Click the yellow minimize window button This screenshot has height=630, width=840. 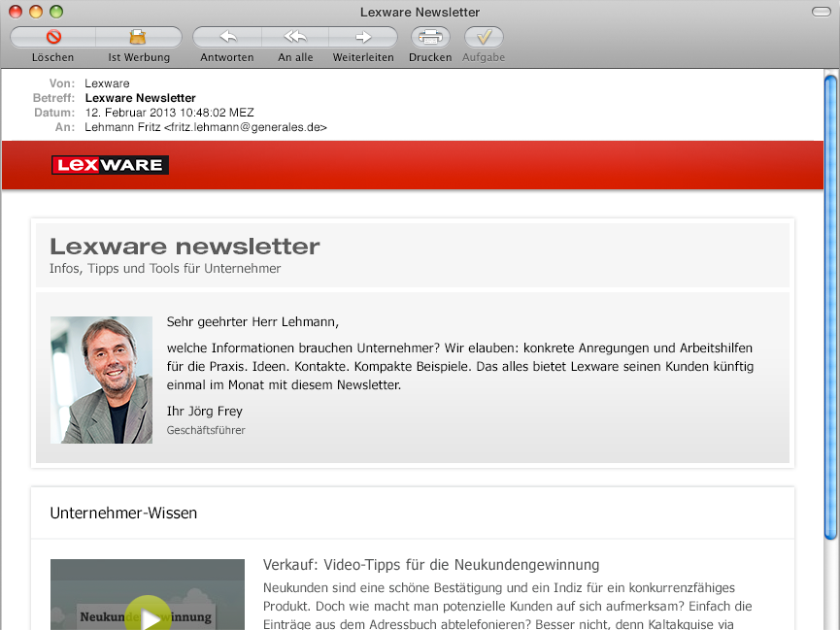click(36, 12)
